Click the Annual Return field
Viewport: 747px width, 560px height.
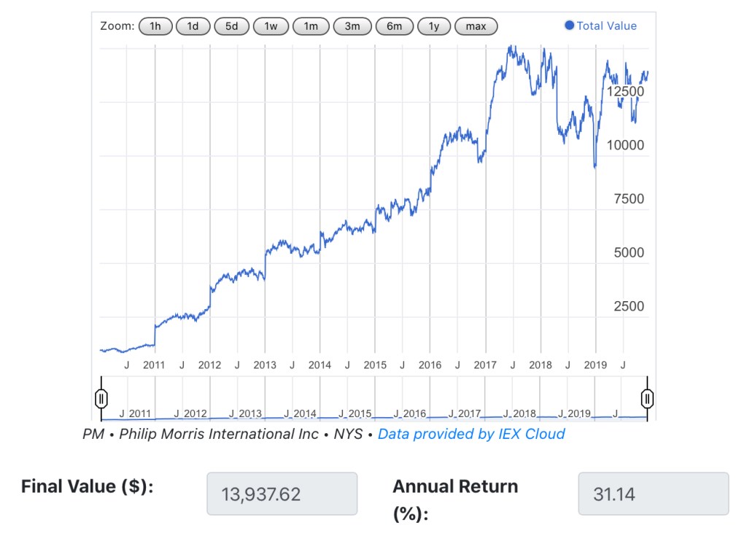[653, 494]
